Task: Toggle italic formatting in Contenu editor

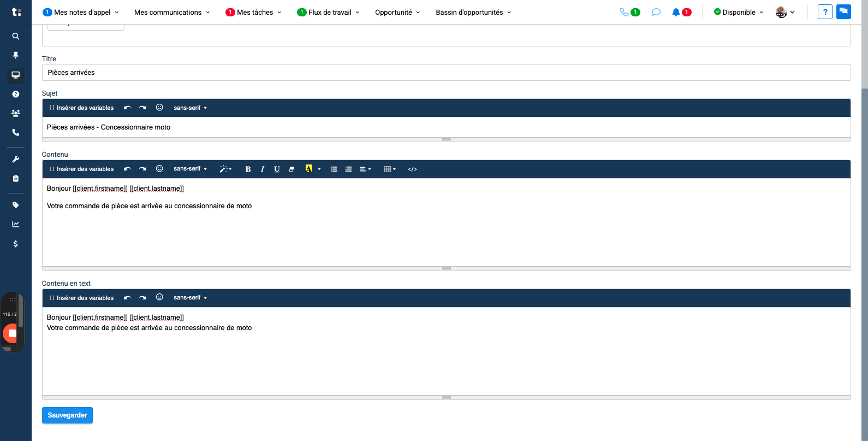Action: tap(263, 169)
